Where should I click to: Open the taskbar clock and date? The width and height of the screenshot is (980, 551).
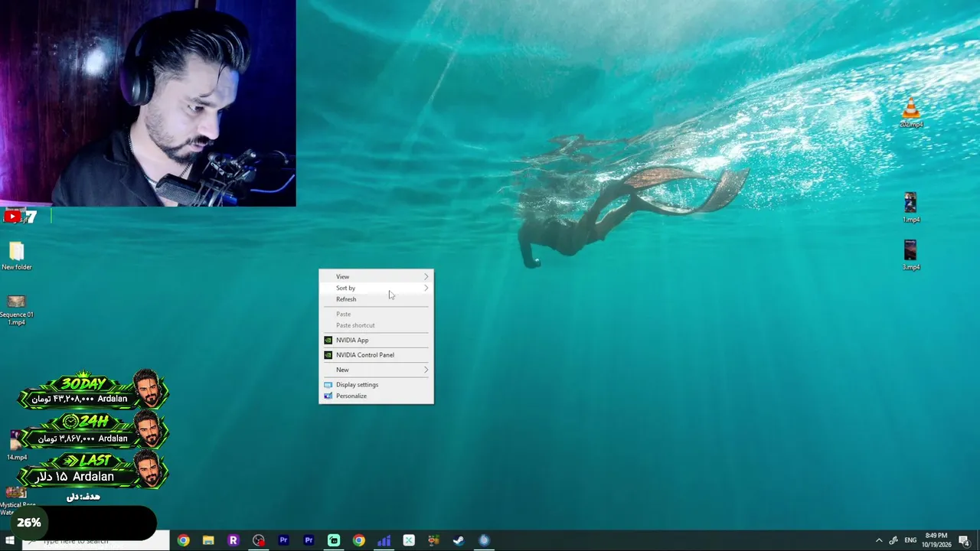[x=936, y=540]
